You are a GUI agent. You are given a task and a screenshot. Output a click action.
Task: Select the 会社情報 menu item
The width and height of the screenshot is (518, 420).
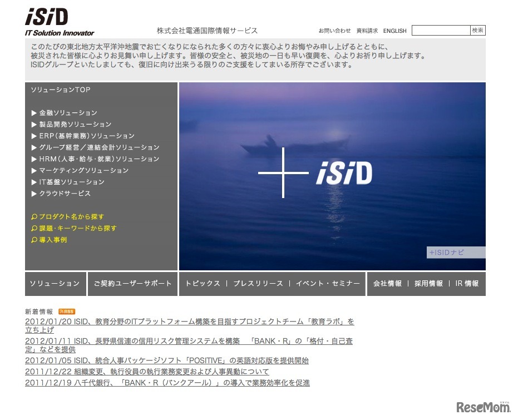[387, 284]
